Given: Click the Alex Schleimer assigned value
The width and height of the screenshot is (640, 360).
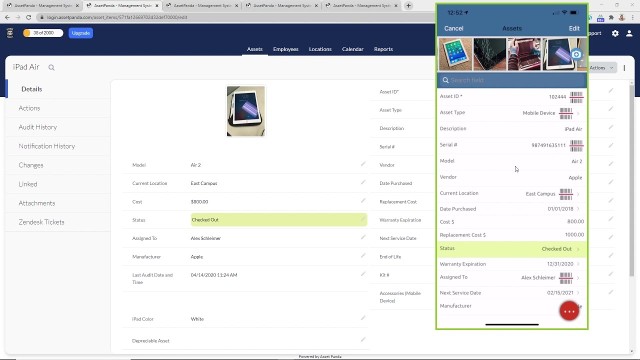Looking at the screenshot, I should coord(206,238).
